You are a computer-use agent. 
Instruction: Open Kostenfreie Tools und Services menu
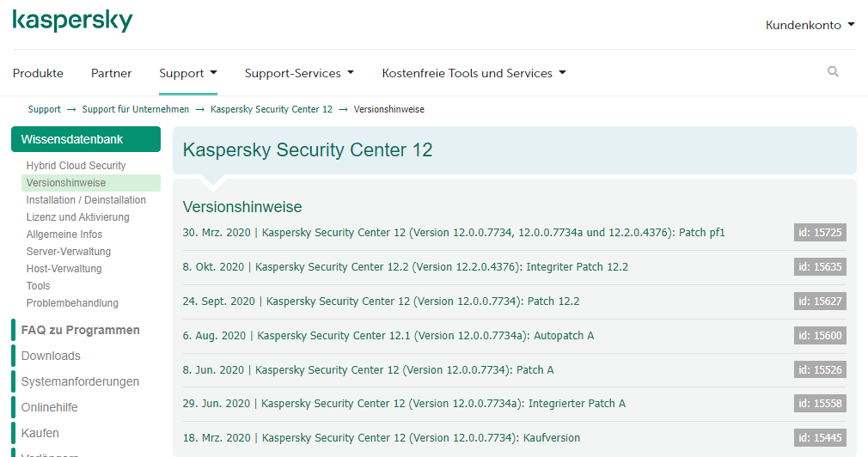[474, 73]
